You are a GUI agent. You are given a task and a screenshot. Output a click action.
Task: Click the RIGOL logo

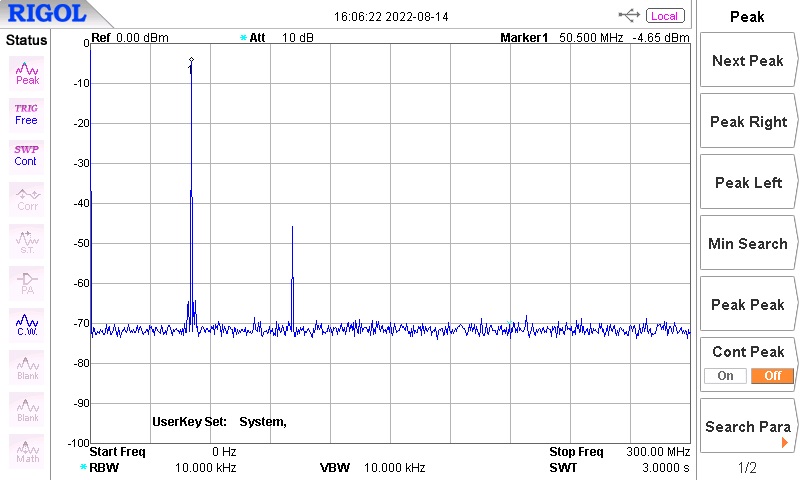click(47, 13)
